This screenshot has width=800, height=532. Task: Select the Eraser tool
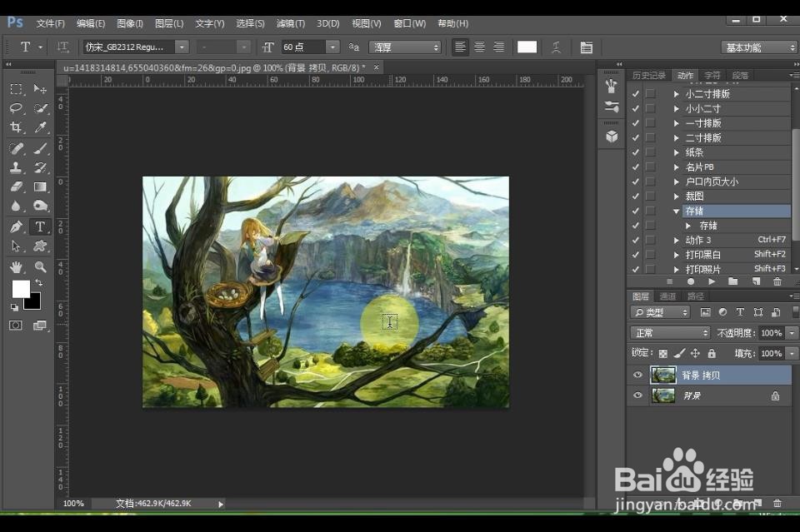point(16,186)
